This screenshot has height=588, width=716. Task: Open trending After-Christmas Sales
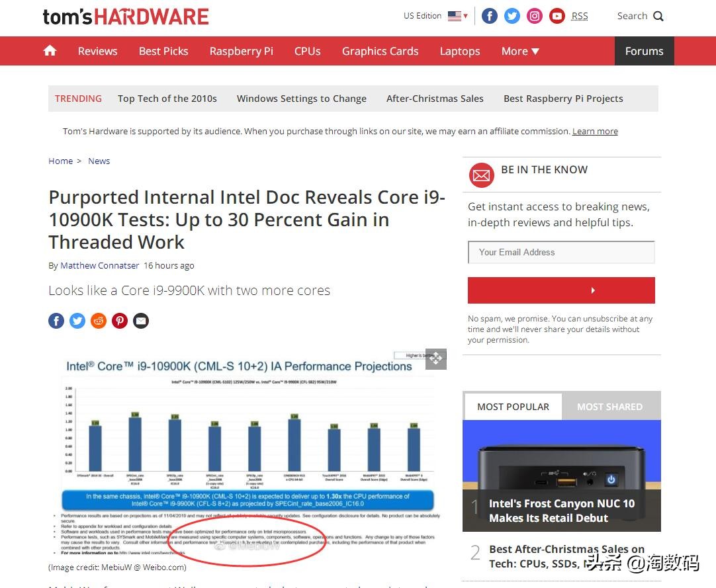(x=435, y=99)
